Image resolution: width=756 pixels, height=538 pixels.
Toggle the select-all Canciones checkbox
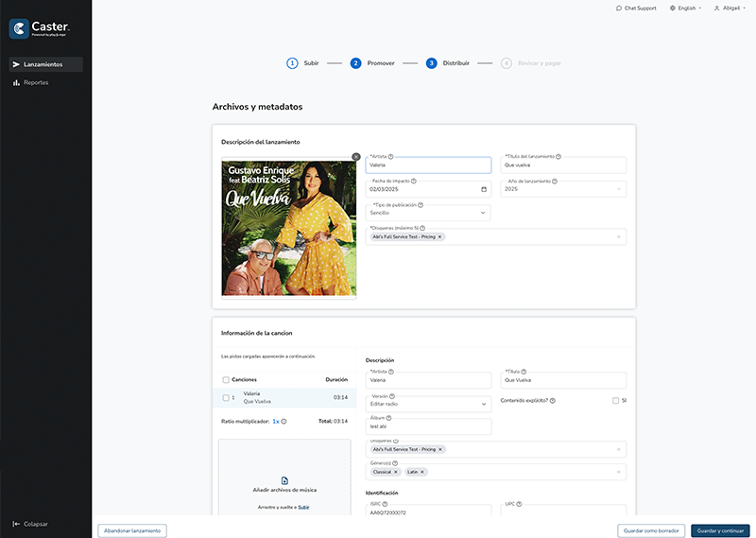pyautogui.click(x=225, y=380)
